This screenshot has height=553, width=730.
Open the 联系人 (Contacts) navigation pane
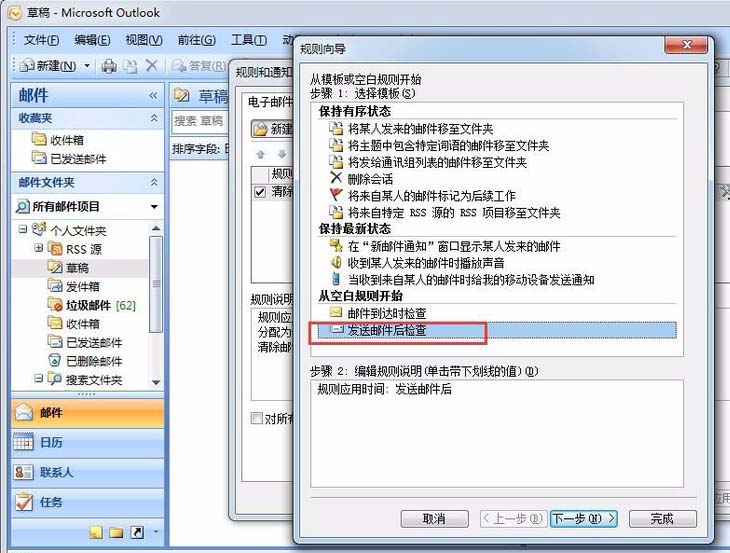[x=55, y=472]
